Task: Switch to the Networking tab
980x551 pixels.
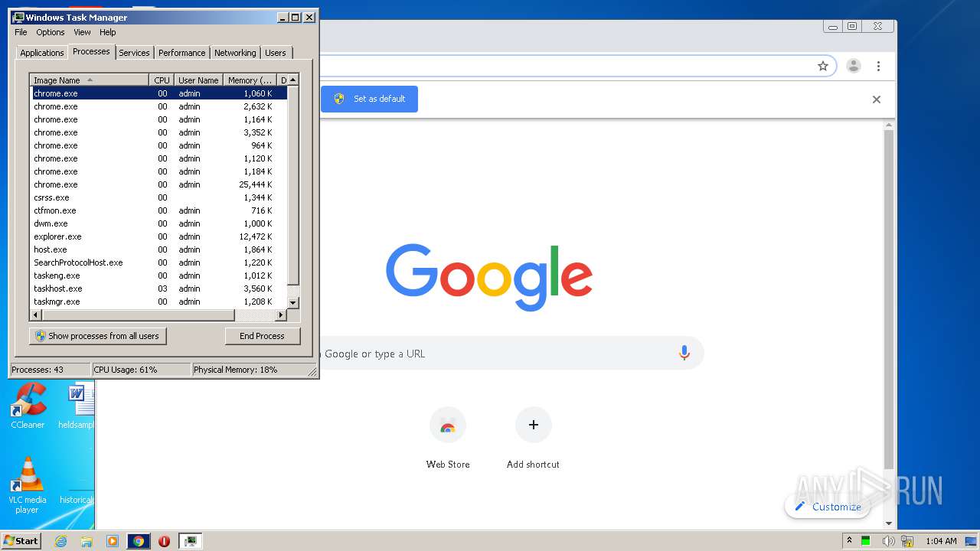Action: (235, 53)
